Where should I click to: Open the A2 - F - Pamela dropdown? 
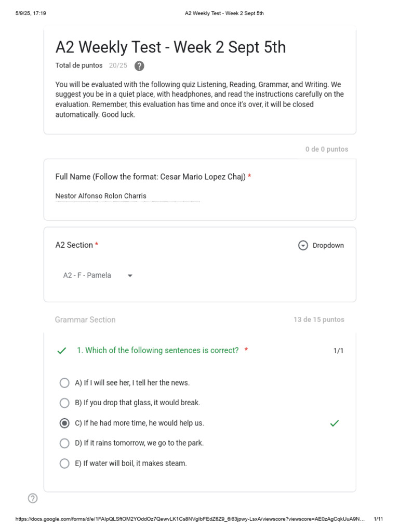pyautogui.click(x=98, y=275)
